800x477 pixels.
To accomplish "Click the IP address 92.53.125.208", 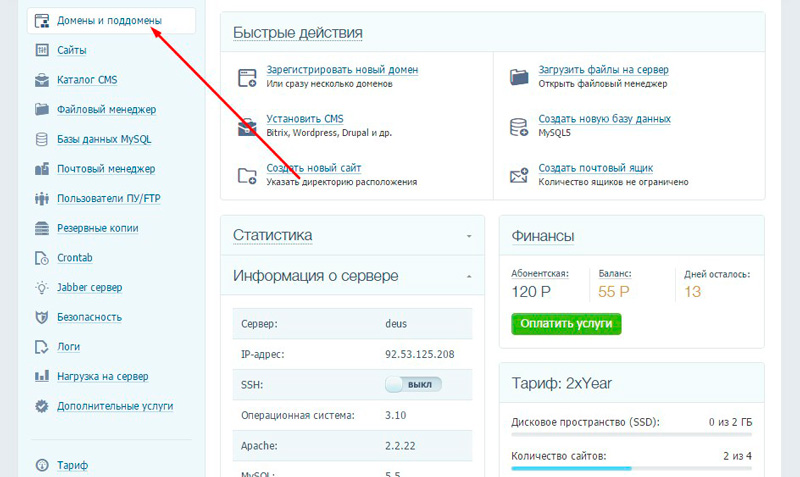I will (x=419, y=354).
